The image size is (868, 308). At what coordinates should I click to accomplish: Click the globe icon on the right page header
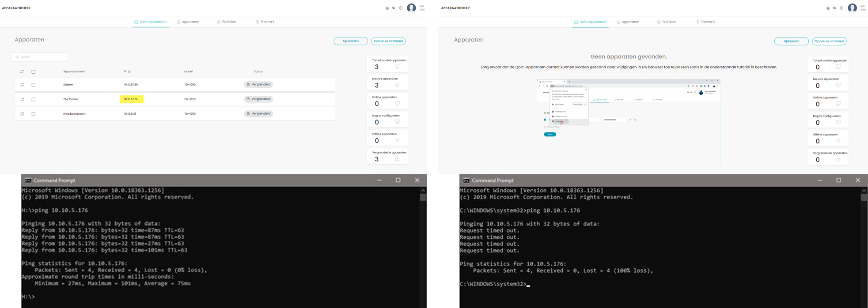tap(828, 8)
